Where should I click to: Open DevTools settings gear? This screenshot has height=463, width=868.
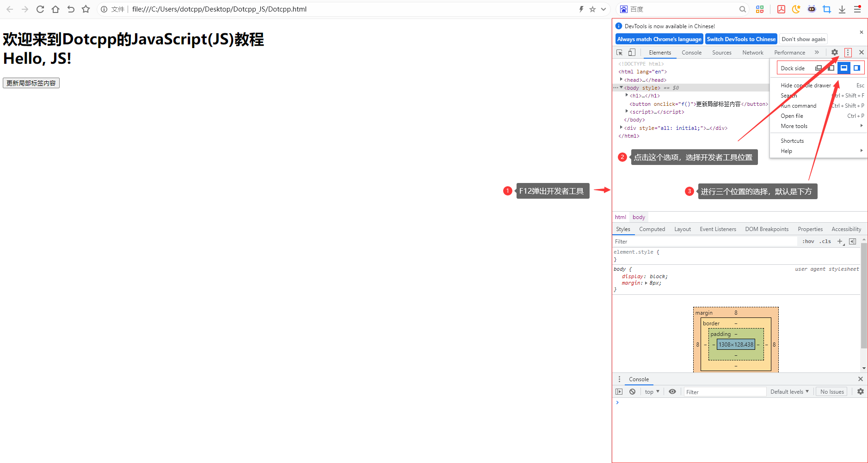[834, 53]
